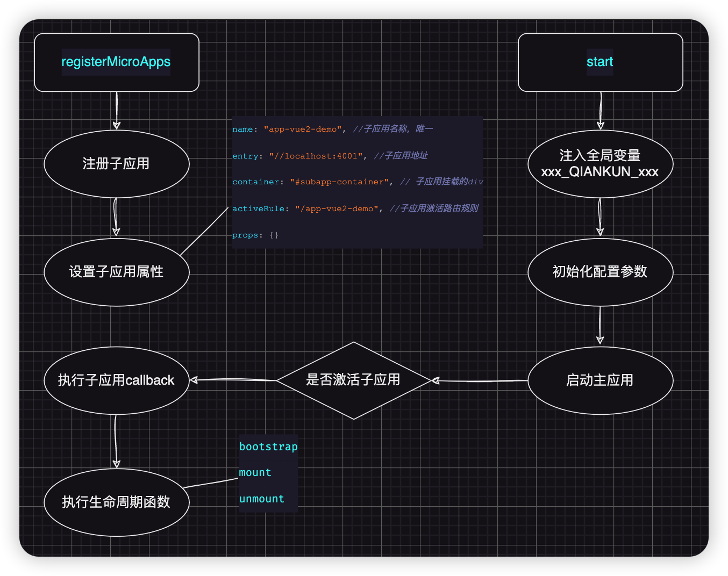Screen dimensions: 728x576
Task: Select the 执行子应用callback ellipse
Action: pyautogui.click(x=116, y=380)
